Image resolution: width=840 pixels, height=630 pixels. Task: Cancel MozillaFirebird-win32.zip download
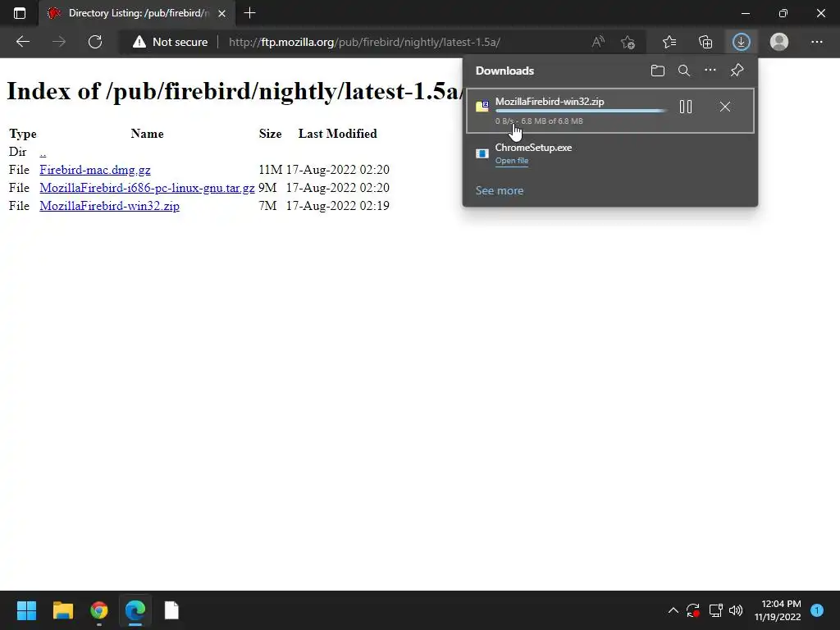coord(725,107)
